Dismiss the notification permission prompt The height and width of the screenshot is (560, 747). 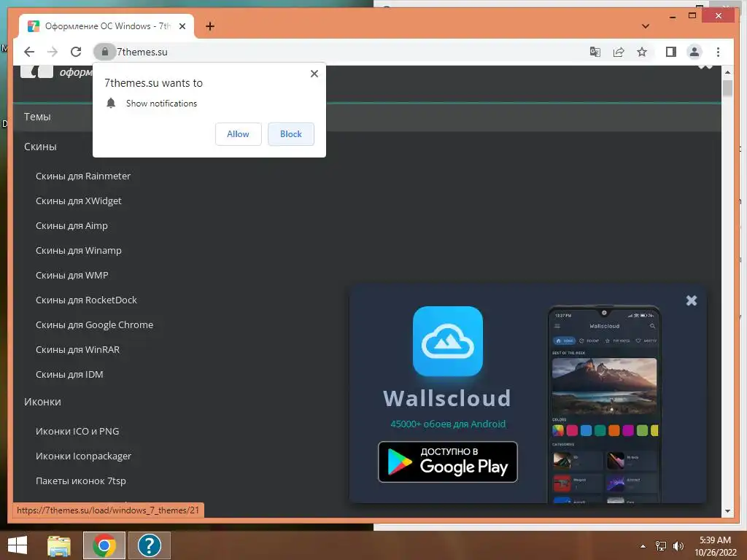314,74
